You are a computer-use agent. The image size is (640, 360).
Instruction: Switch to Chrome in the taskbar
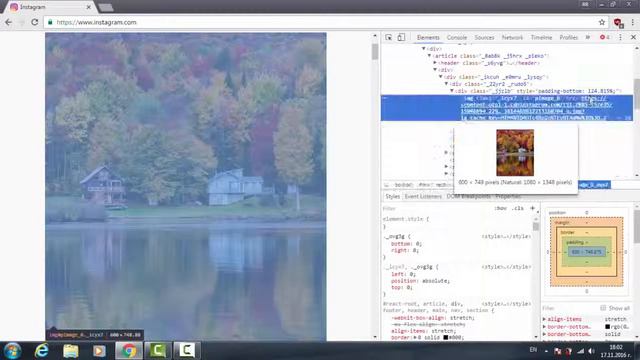click(129, 351)
